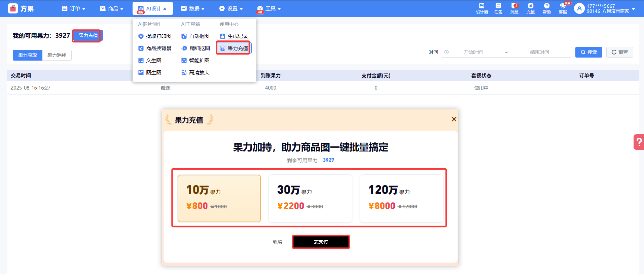The image size is (644, 274).
Task: Open the 帮助 help icon
Action: [x=546, y=8]
